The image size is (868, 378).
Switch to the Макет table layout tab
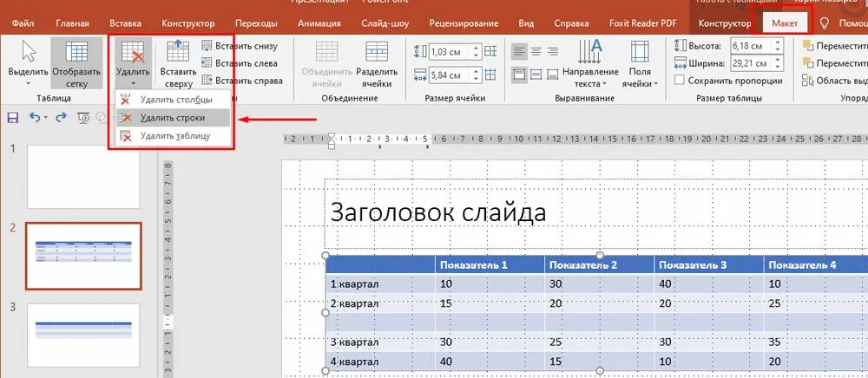pyautogui.click(x=785, y=23)
